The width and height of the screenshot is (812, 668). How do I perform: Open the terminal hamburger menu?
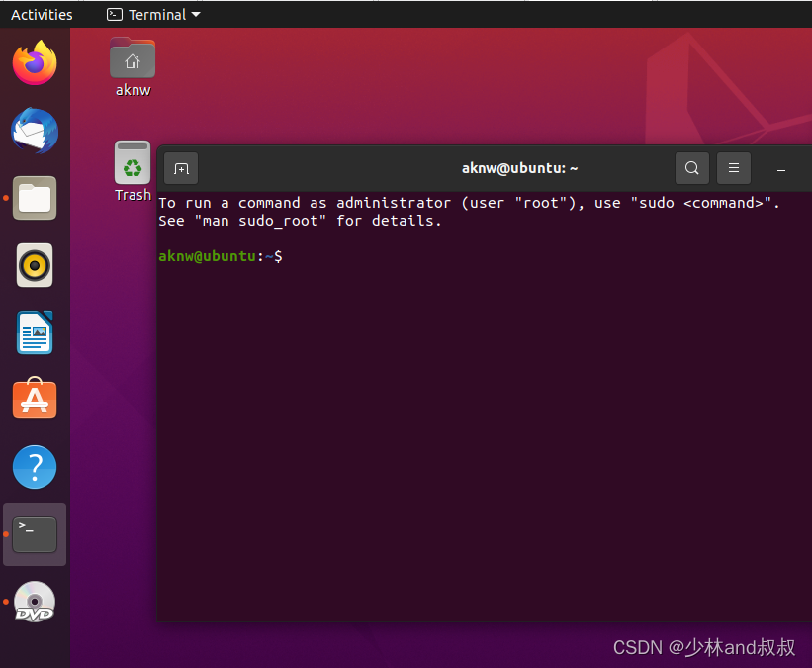[x=733, y=168]
